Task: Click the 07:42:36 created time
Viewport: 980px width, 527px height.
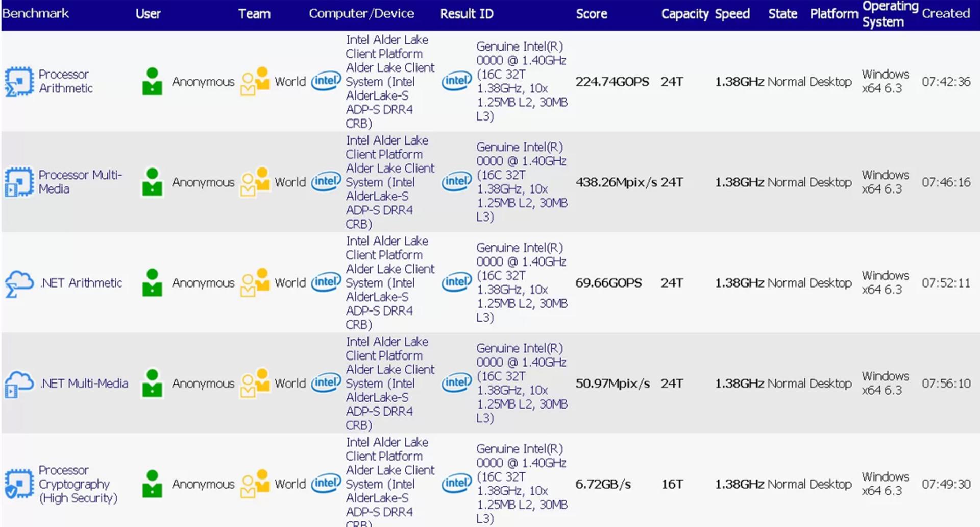Action: (x=946, y=82)
